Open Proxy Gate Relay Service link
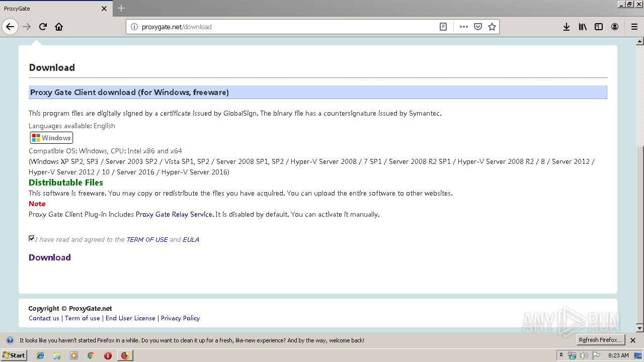Image resolution: width=644 pixels, height=362 pixels. click(174, 214)
